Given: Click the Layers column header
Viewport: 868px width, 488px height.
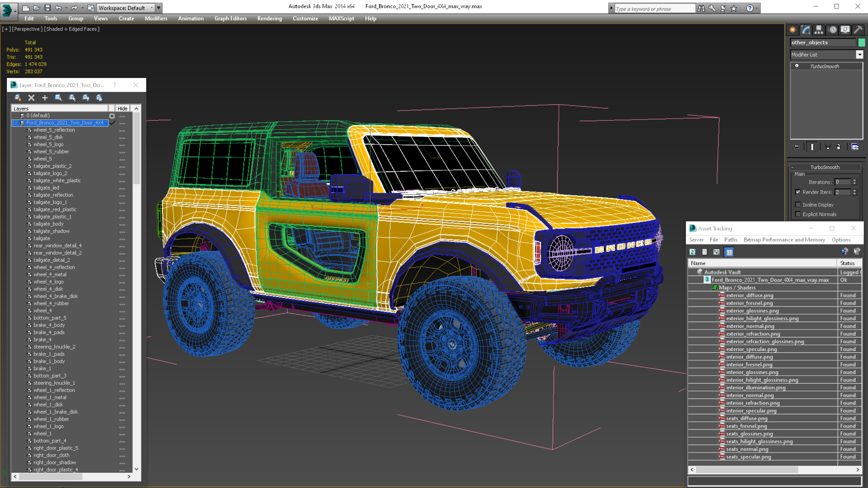Looking at the screenshot, I should coord(60,108).
